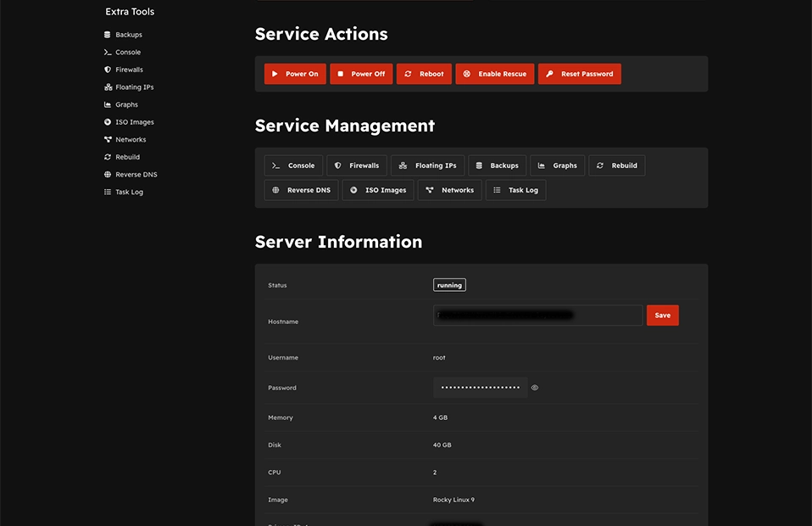Open the Task Log sidebar link

pos(129,192)
